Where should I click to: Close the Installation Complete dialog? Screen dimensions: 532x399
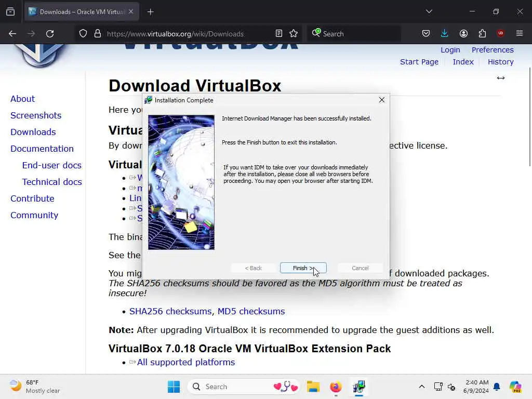(x=382, y=100)
